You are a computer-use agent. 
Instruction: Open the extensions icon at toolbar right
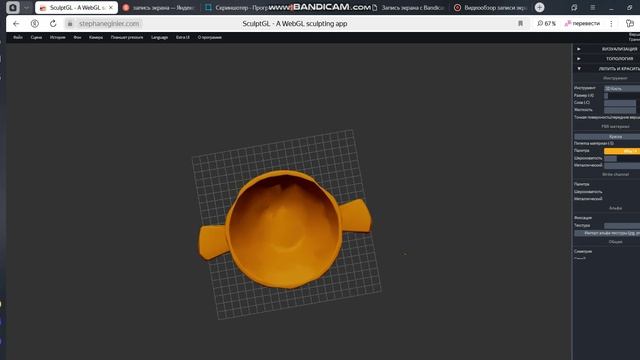coord(630,24)
